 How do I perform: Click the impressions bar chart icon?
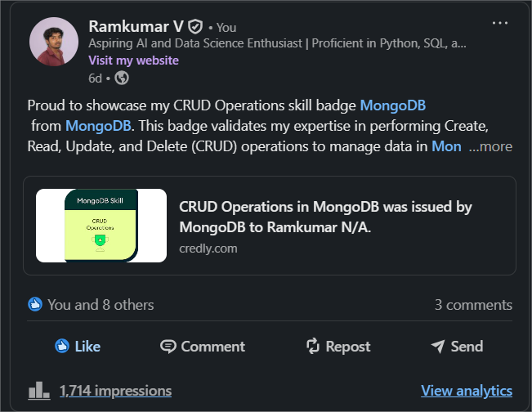point(39,391)
